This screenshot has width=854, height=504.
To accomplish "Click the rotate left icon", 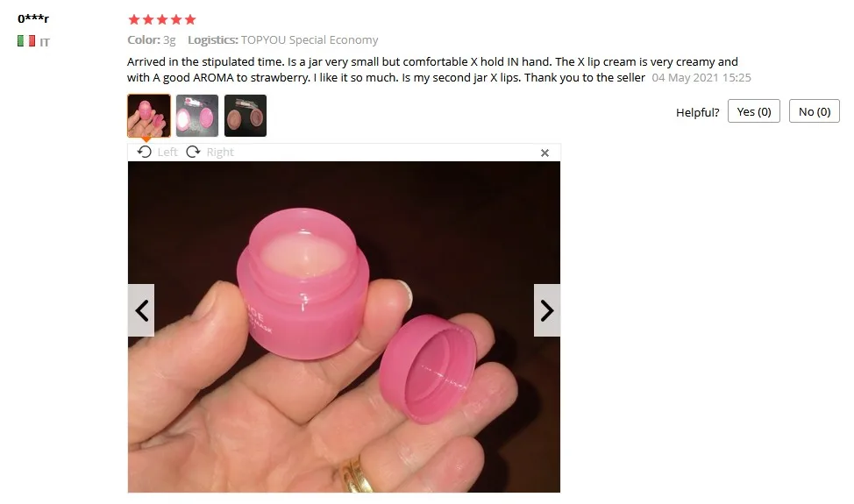I will 145,152.
